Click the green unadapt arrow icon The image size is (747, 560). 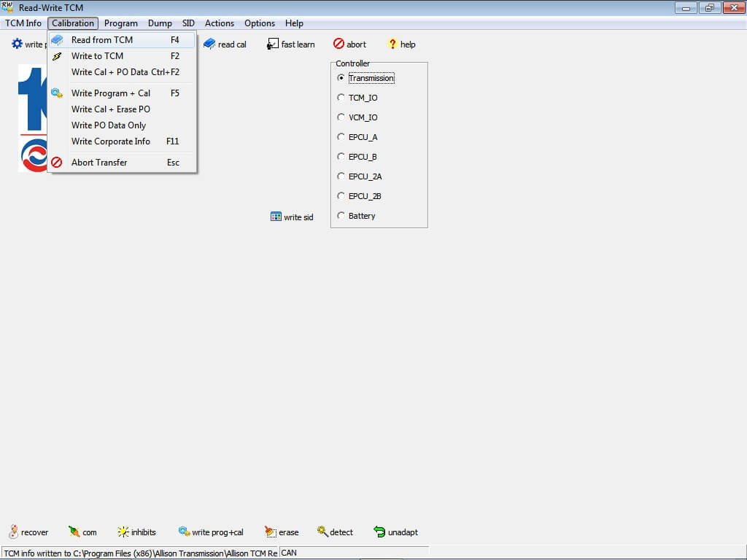pyautogui.click(x=379, y=532)
